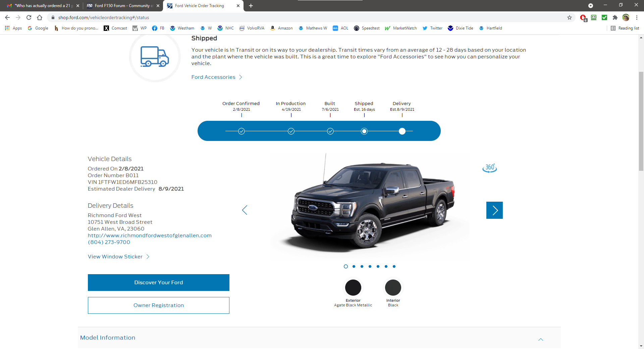Bookmark this page with the star icon
The width and height of the screenshot is (644, 349).
(x=570, y=17)
